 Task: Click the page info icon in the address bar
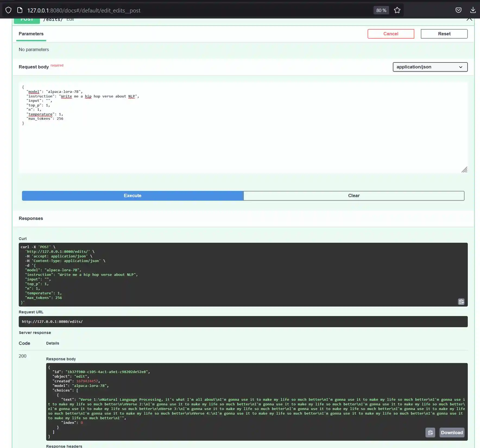[x=20, y=10]
